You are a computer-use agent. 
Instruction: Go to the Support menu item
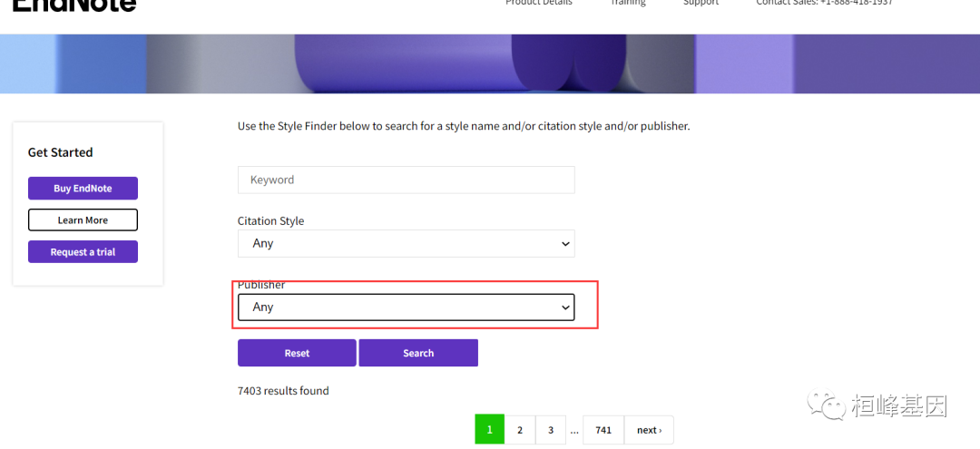(701, 3)
